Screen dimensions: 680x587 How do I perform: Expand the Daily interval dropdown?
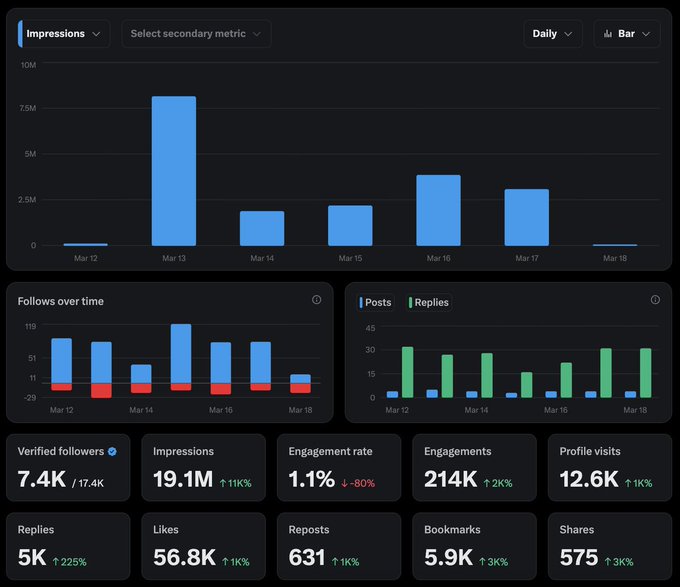click(x=553, y=34)
